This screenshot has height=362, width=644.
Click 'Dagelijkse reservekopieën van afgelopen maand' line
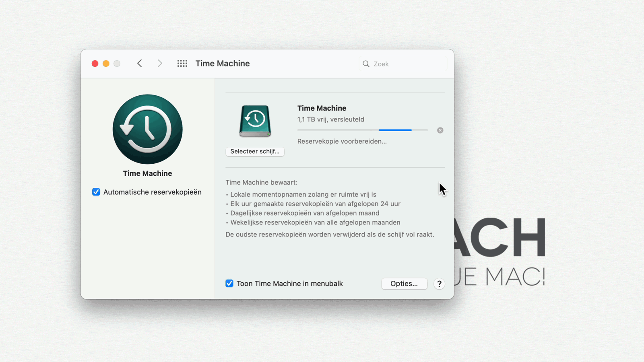point(305,213)
